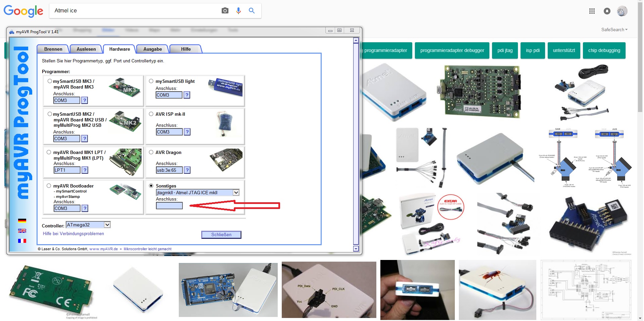This screenshot has width=644, height=321.
Task: Click the unterstützt filter chip
Action: coord(564,50)
